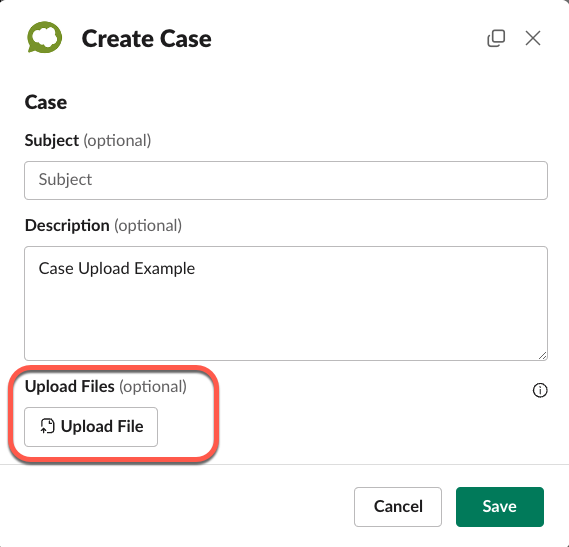Click the 'Case Upload Example' text
Screen dimensions: 569x547
[x=117, y=269]
